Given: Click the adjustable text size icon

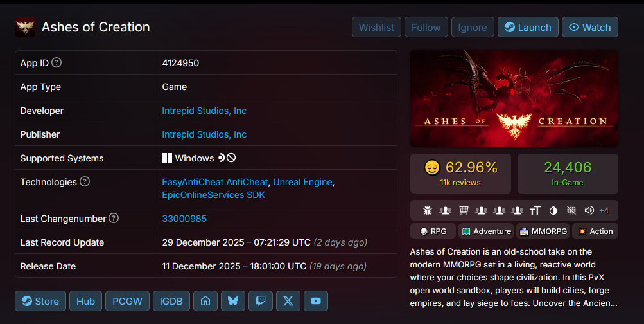Looking at the screenshot, I should [535, 210].
